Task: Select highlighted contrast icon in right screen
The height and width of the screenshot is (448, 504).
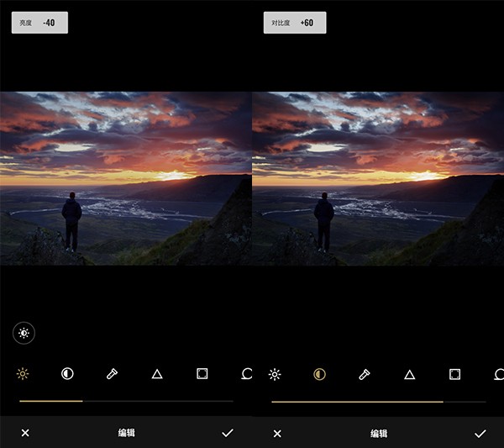Action: pos(319,374)
